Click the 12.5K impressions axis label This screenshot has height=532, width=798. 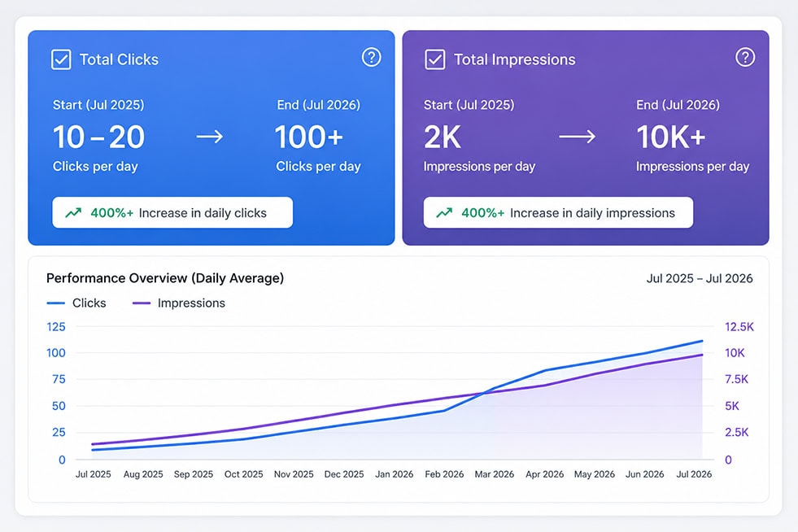[739, 327]
